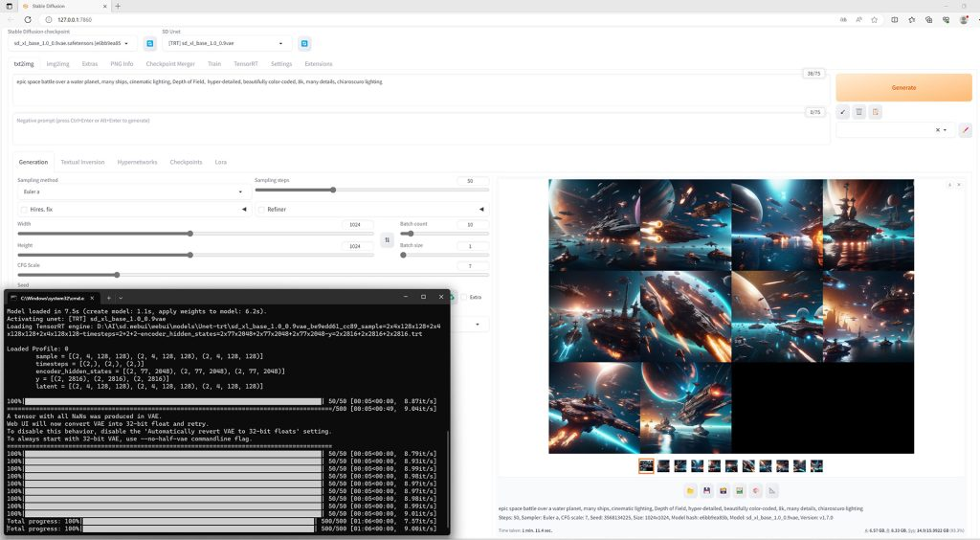Viewport: 980px width, 540px height.
Task: Open the edit styles pencil icon
Action: [966, 130]
